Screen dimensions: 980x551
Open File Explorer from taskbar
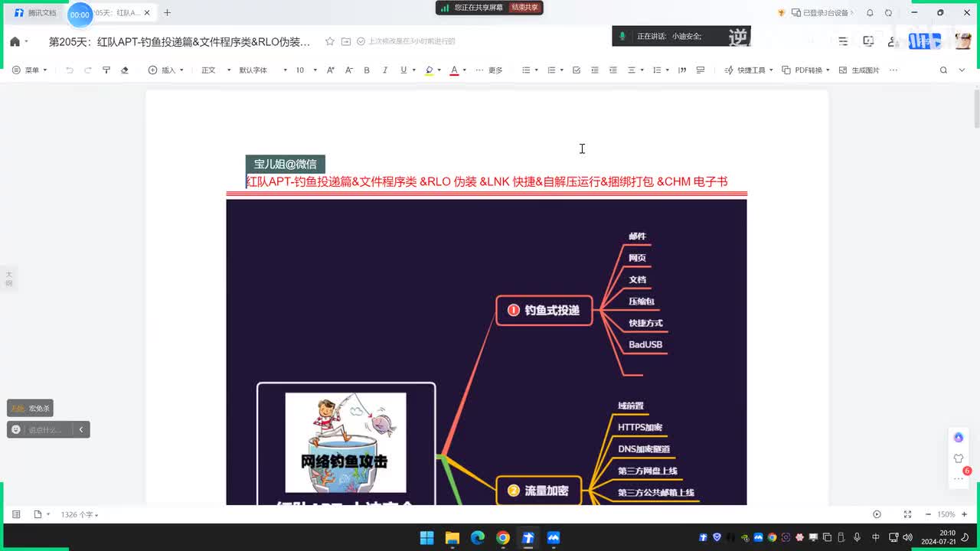452,537
